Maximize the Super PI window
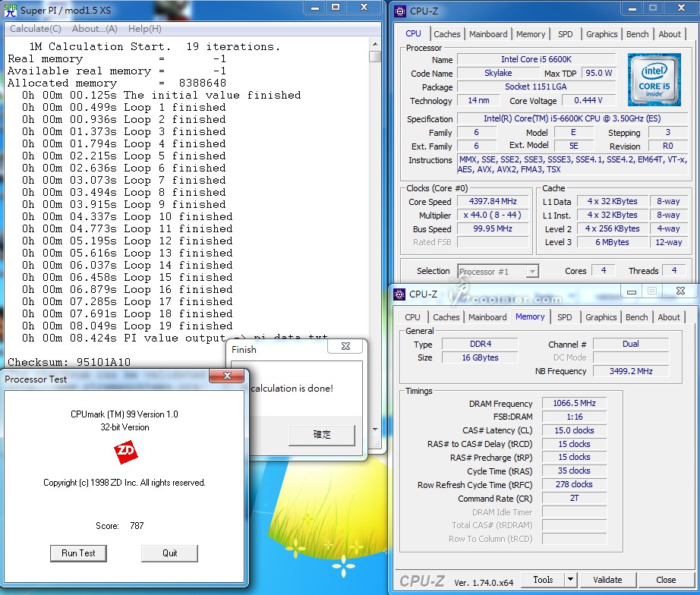Image resolution: width=700 pixels, height=595 pixels. coord(336,8)
